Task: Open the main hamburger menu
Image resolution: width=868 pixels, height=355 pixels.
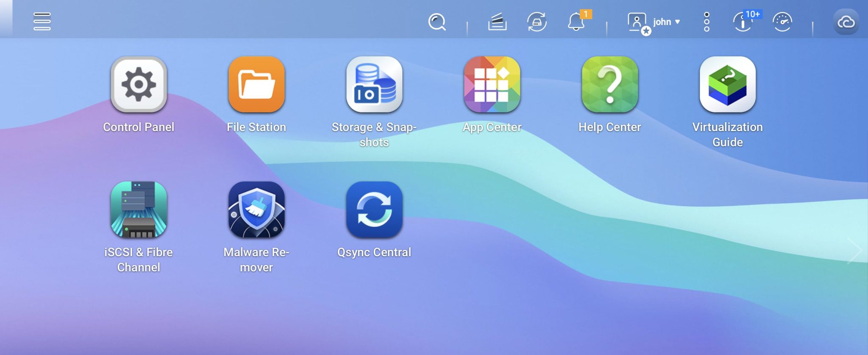Action: pos(42,22)
